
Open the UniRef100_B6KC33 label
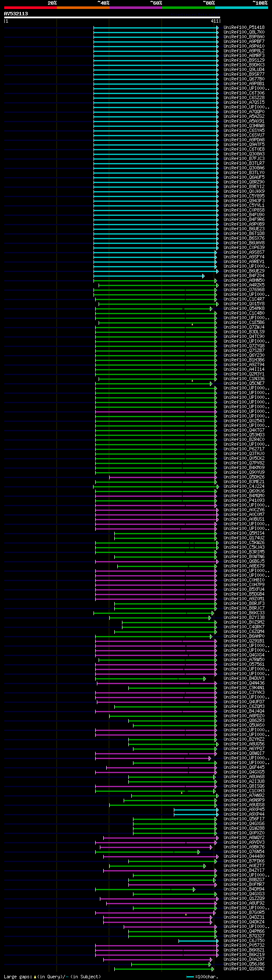(244, 613)
